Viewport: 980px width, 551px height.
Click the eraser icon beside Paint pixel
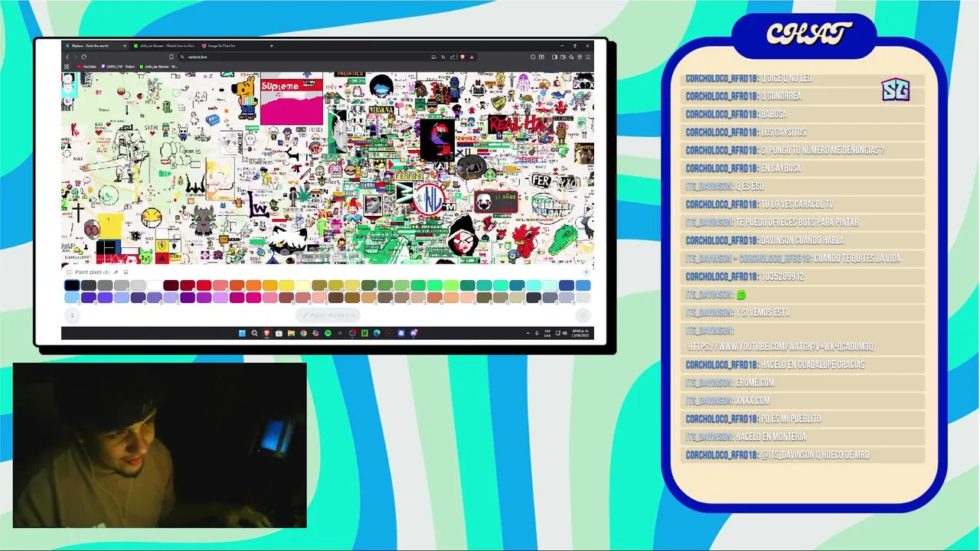[x=126, y=272]
